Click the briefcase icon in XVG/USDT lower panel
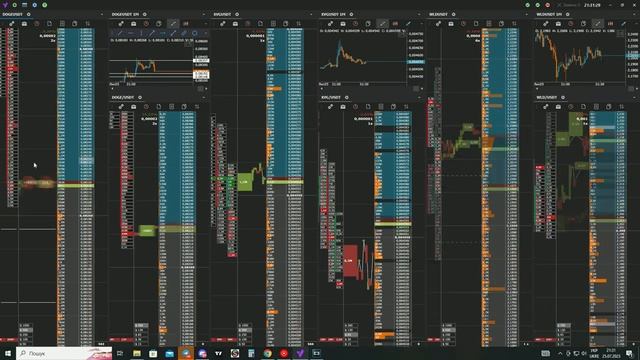This screenshot has height=360, width=640. click(343, 107)
